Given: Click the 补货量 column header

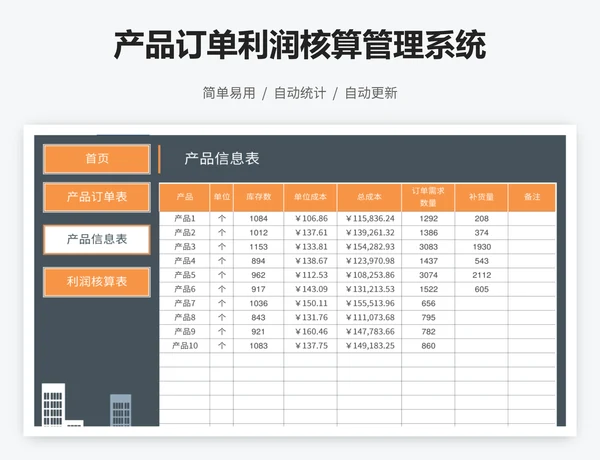Looking at the screenshot, I should (x=481, y=197).
